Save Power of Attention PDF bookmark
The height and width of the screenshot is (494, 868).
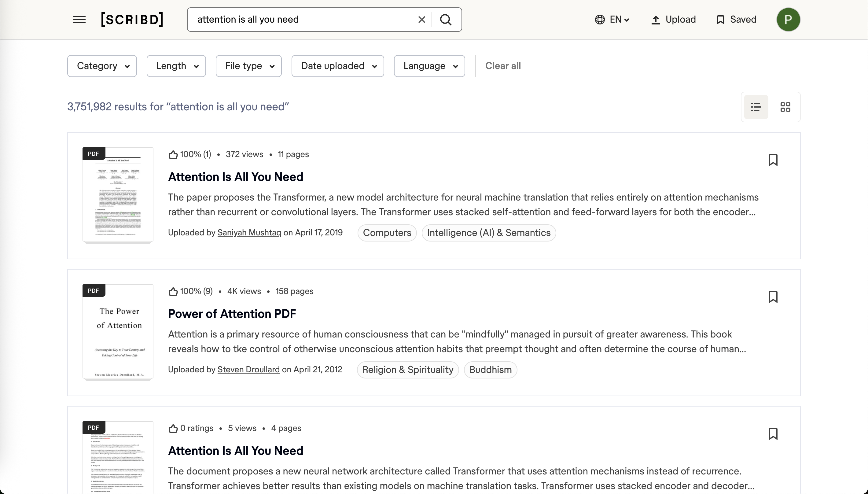coord(773,297)
